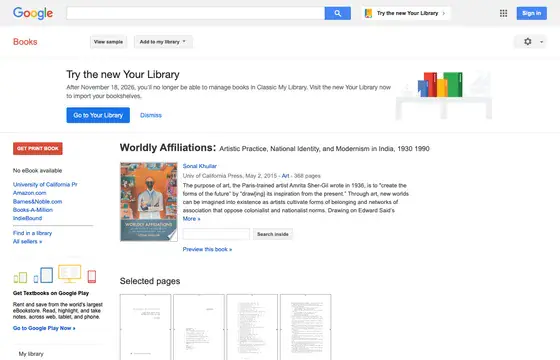Click the book icon in Your Library chip
Image resolution: width=560 pixels, height=360 pixels.
368,13
